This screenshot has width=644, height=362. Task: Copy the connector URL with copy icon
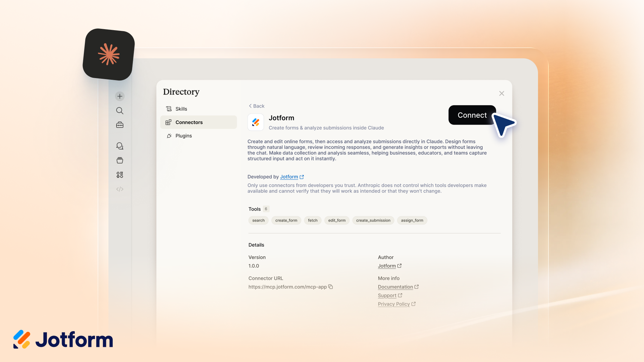click(x=330, y=287)
